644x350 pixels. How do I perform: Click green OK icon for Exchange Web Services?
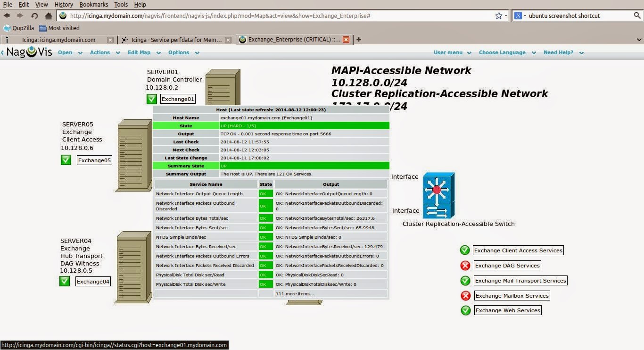pos(466,310)
